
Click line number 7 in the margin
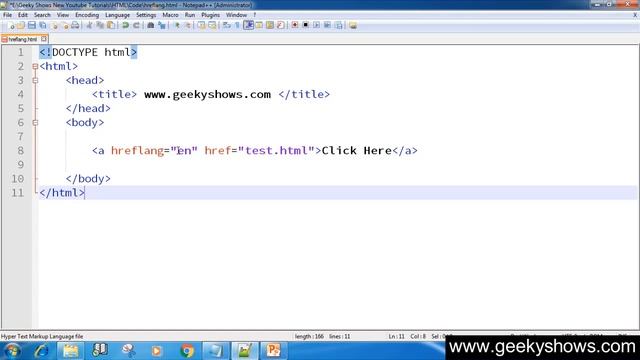click(x=20, y=136)
